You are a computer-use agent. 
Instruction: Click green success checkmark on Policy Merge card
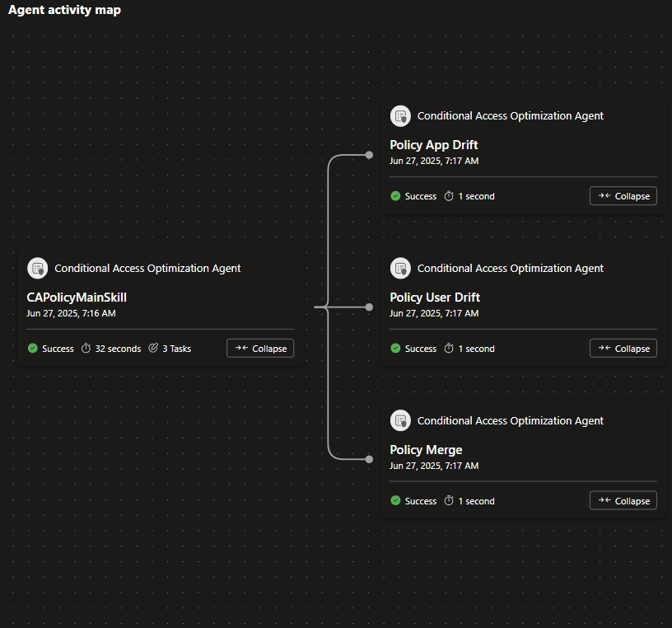pyautogui.click(x=395, y=500)
